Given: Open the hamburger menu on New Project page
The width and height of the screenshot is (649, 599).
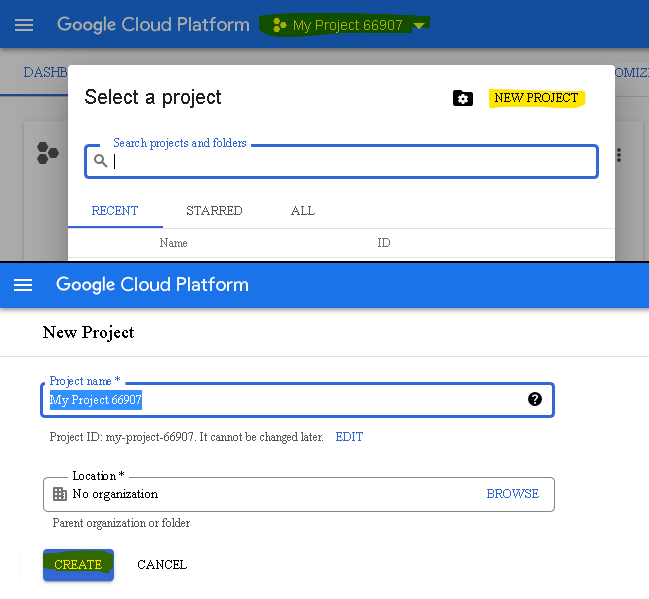Looking at the screenshot, I should 23,285.
